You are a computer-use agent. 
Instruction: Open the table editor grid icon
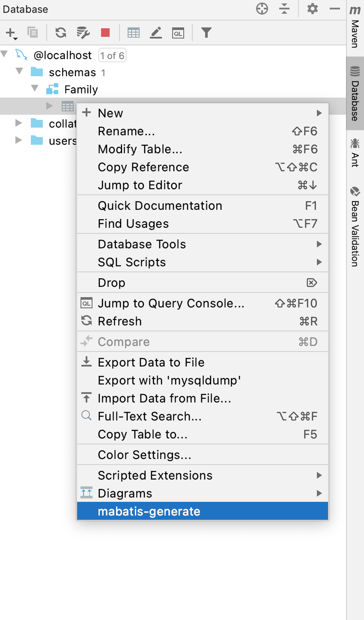pyautogui.click(x=134, y=33)
